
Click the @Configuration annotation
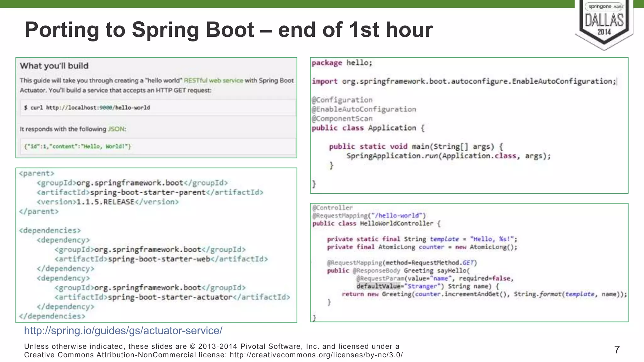coord(342,100)
